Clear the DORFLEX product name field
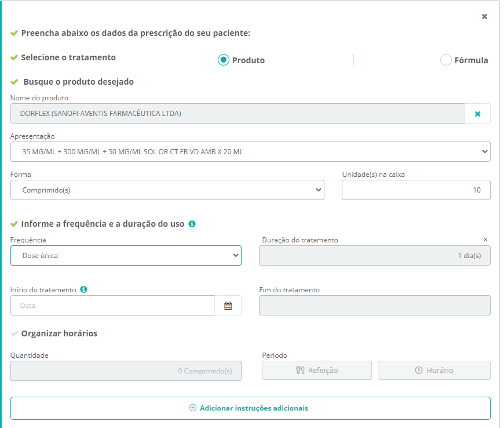The image size is (504, 428). tap(477, 114)
